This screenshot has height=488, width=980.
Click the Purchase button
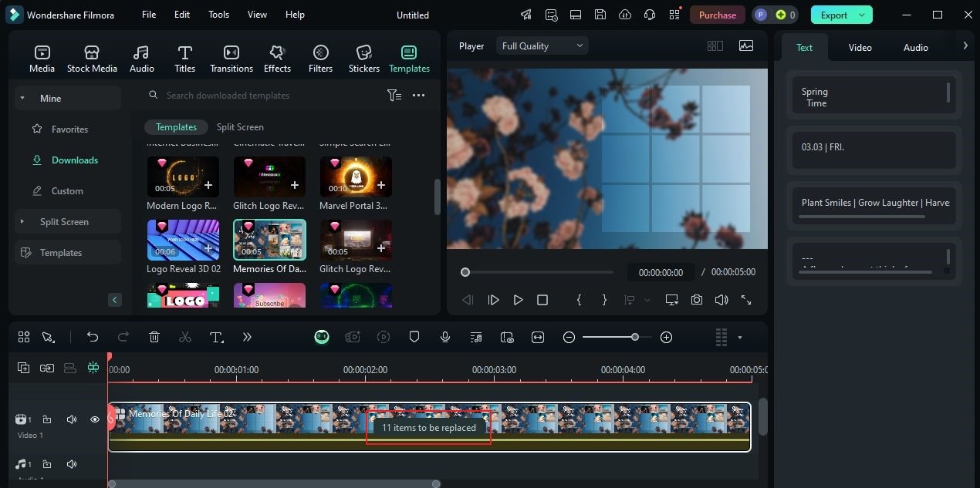point(718,15)
